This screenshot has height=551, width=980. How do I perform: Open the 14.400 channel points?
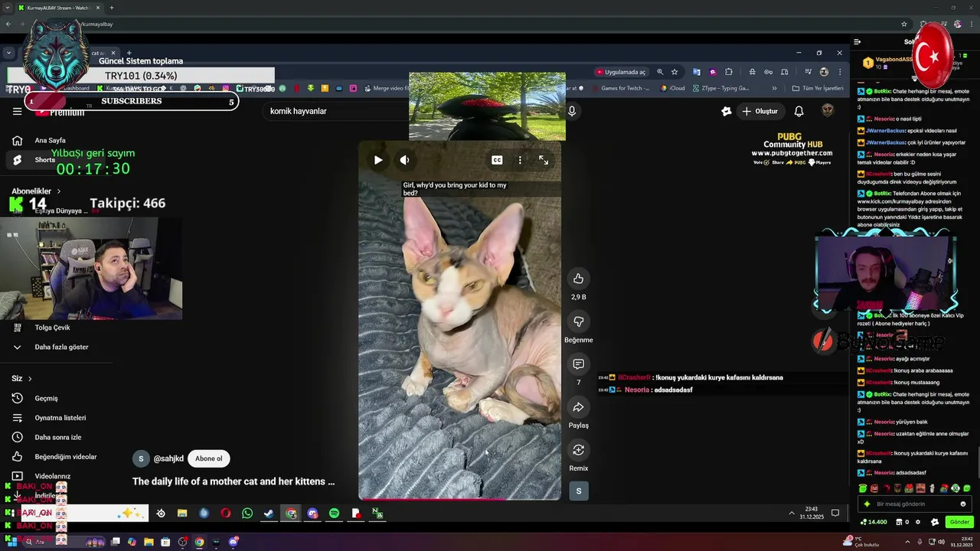(874, 522)
